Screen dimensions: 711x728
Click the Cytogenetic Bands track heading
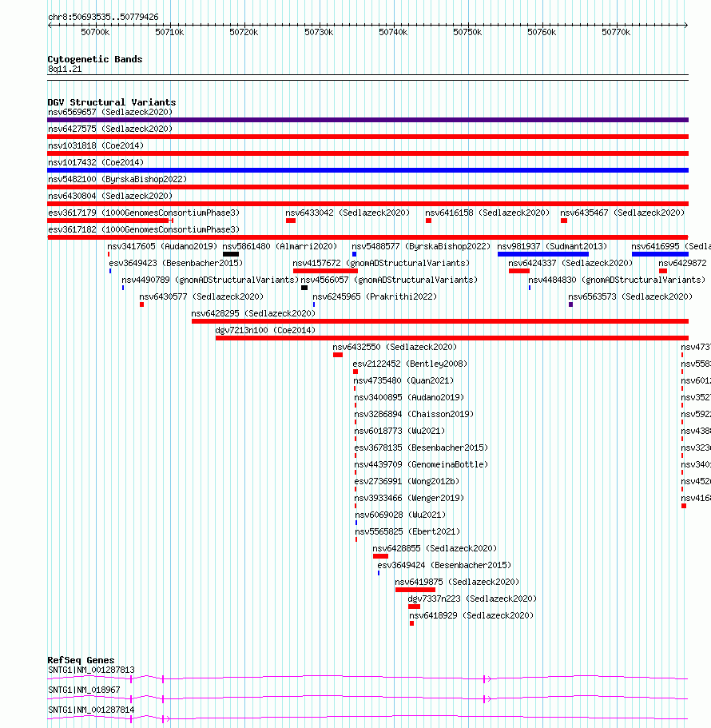click(95, 59)
